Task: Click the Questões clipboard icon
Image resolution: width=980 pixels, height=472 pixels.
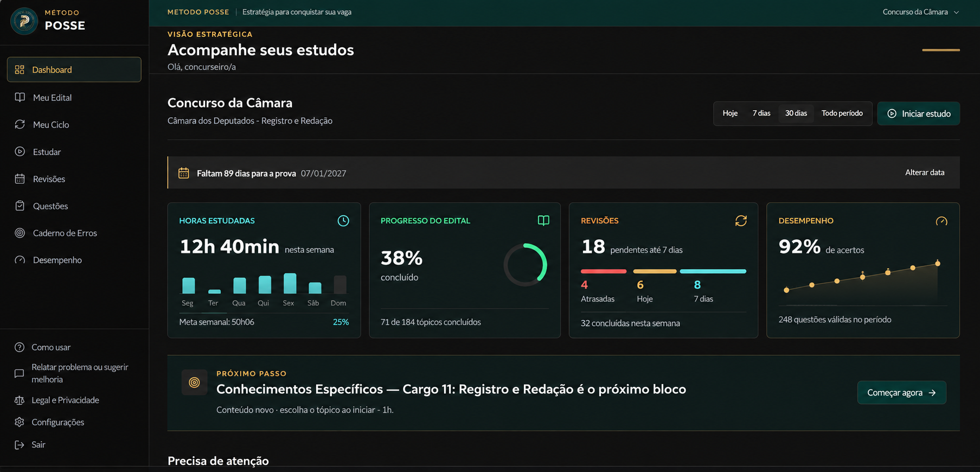Action: coord(20,206)
